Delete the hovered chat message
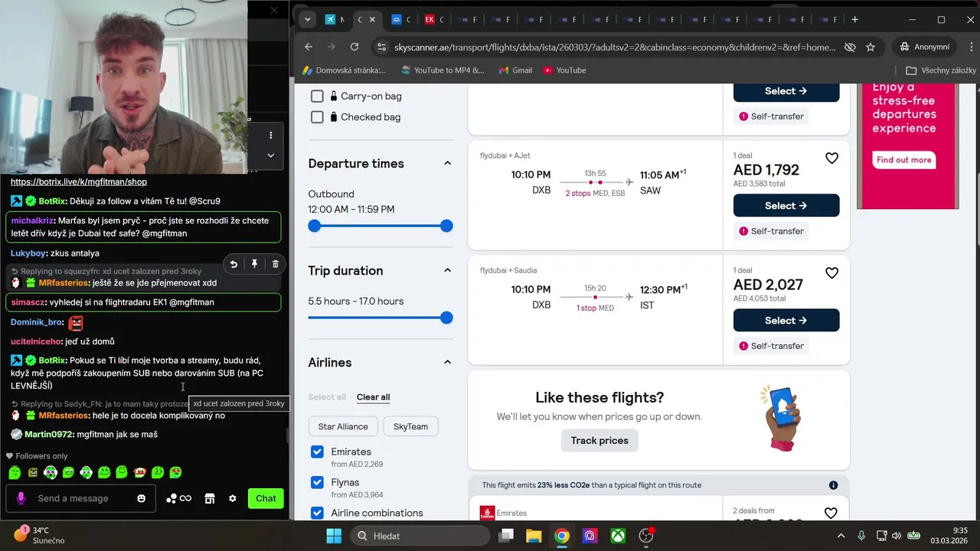This screenshot has height=551, width=980. [x=276, y=264]
